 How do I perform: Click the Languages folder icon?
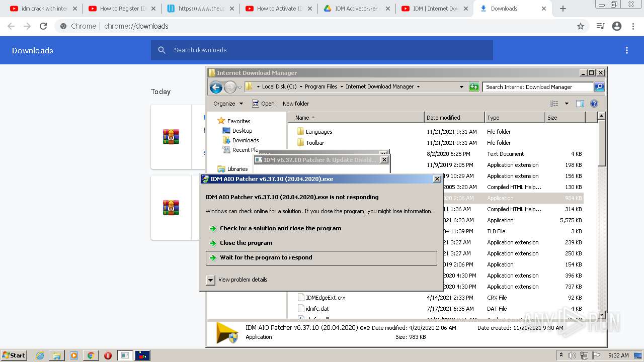pos(300,132)
